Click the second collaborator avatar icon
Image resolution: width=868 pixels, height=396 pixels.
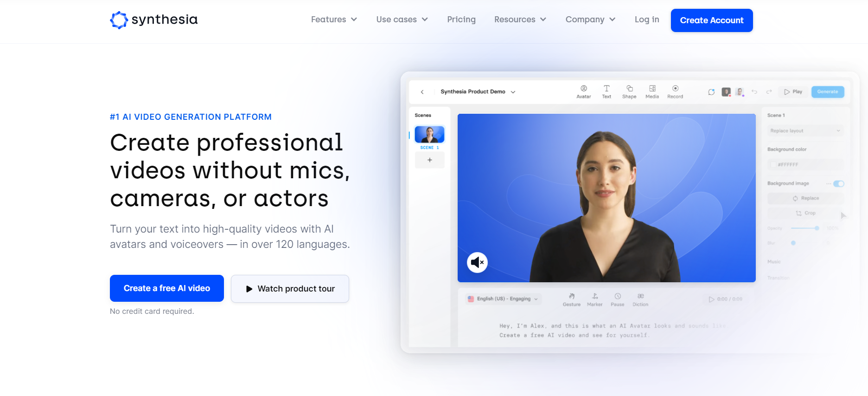click(740, 92)
